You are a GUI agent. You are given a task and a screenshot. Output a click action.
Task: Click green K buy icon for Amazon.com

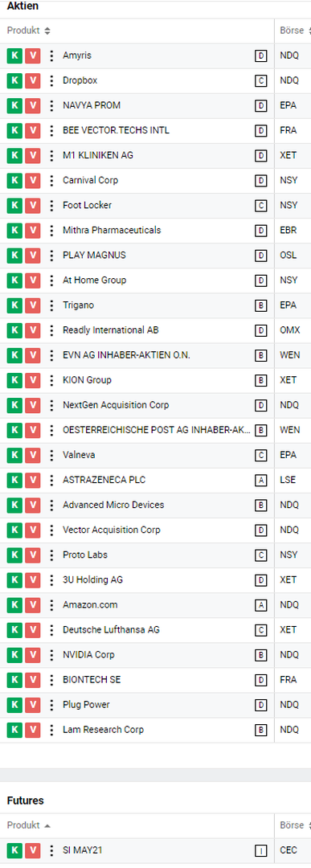(x=15, y=605)
